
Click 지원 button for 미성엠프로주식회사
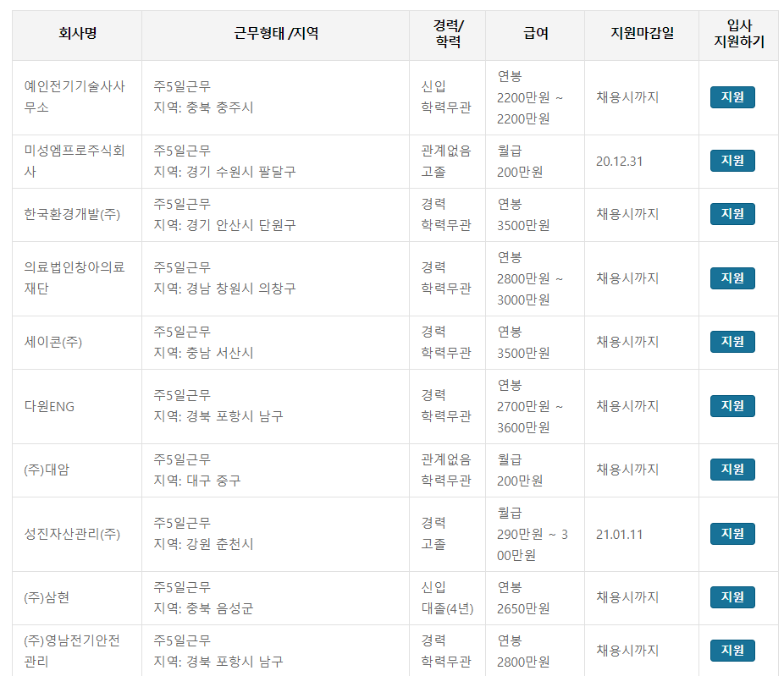click(732, 161)
